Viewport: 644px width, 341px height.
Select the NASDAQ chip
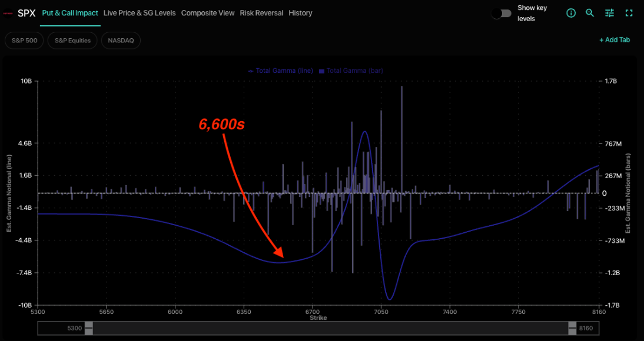(x=121, y=41)
